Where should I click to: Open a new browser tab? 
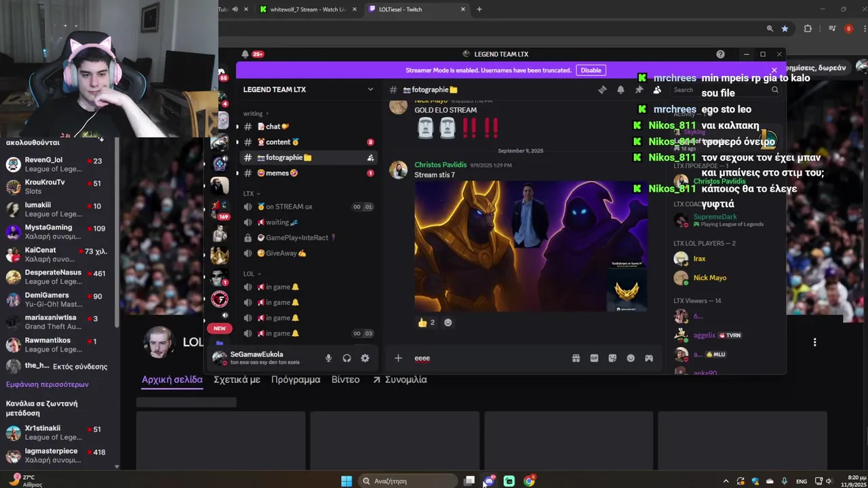coord(479,9)
